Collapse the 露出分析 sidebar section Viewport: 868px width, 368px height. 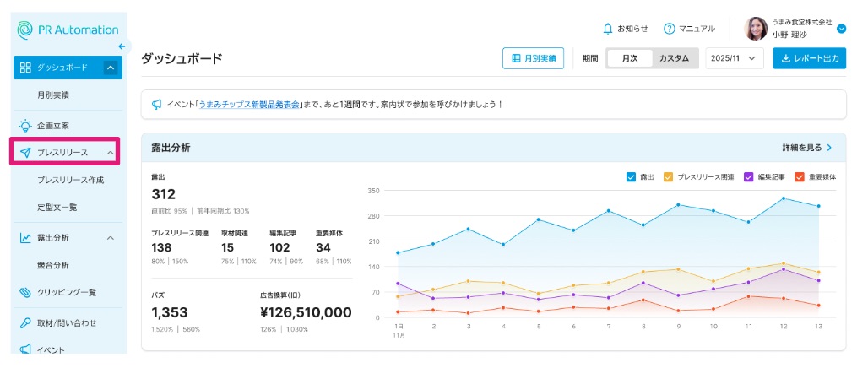point(111,238)
